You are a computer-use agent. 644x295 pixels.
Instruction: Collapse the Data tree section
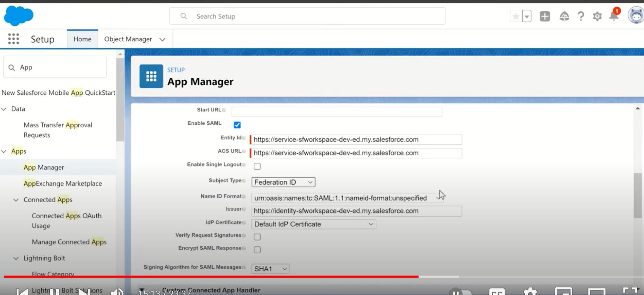4,109
